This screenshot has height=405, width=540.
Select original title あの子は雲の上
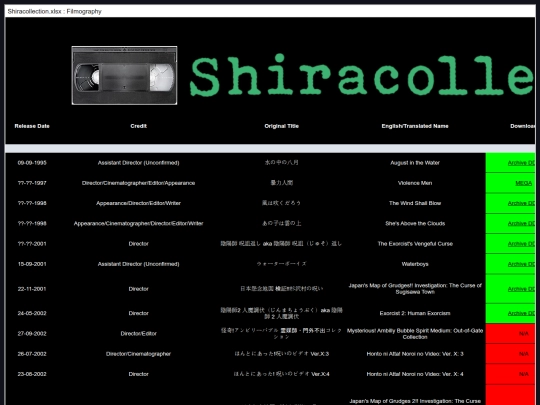pyautogui.click(x=281, y=224)
